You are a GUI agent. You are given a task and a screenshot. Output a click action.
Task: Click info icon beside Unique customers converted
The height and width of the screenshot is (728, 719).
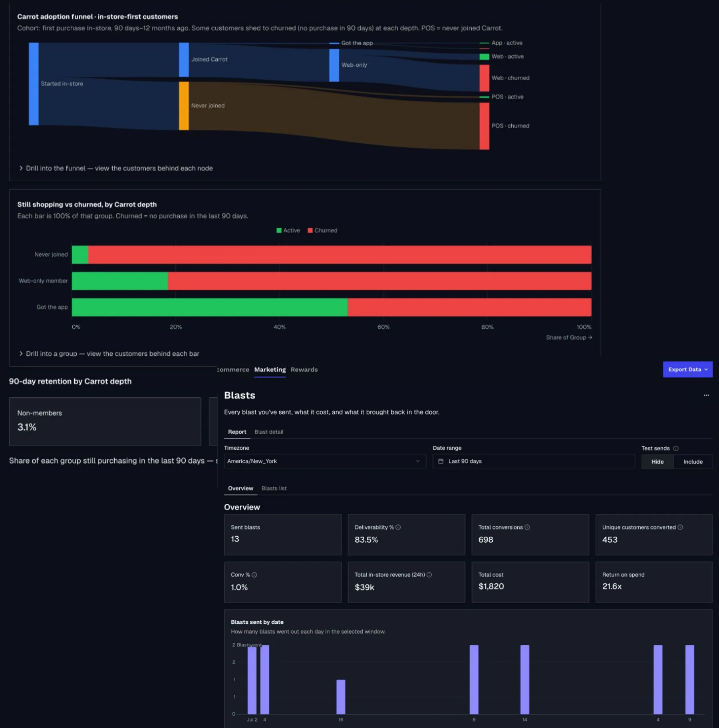pos(680,527)
